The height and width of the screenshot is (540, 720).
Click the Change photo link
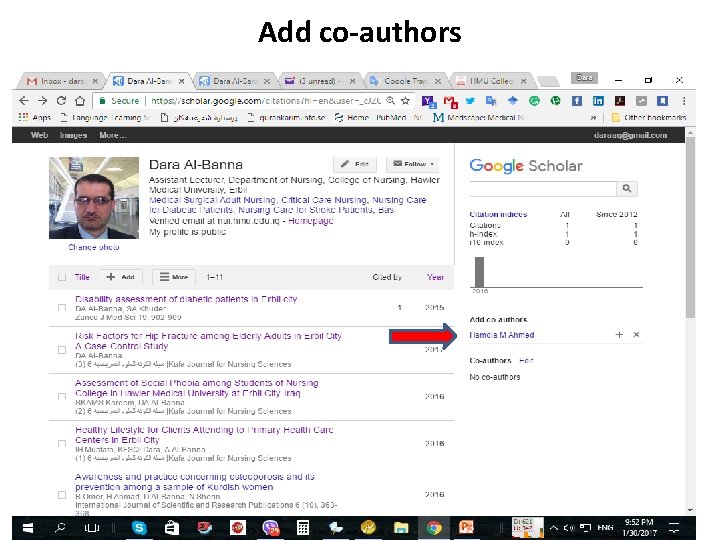pyautogui.click(x=94, y=247)
